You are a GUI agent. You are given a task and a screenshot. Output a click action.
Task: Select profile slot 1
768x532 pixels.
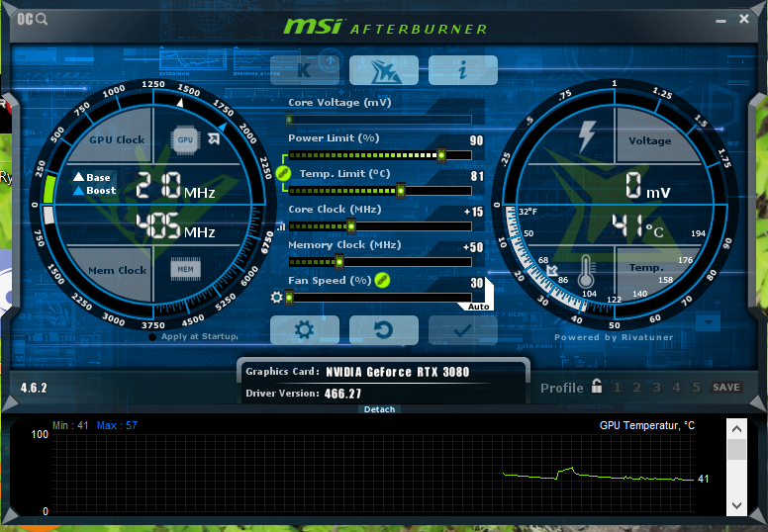pyautogui.click(x=618, y=387)
